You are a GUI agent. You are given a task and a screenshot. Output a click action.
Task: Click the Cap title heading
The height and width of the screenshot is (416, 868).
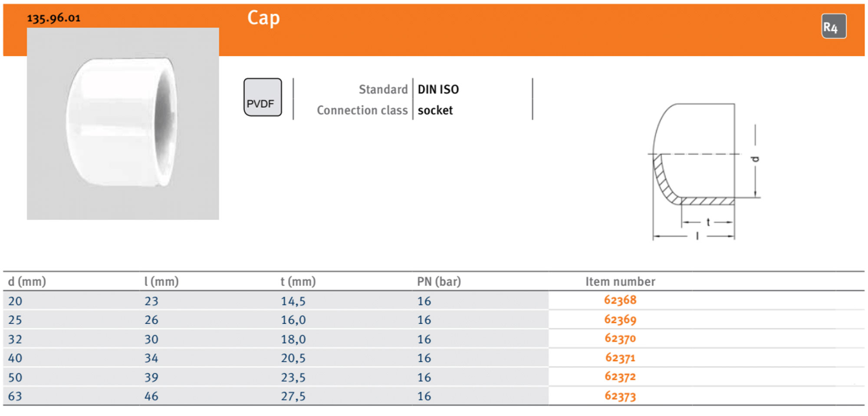click(x=263, y=18)
